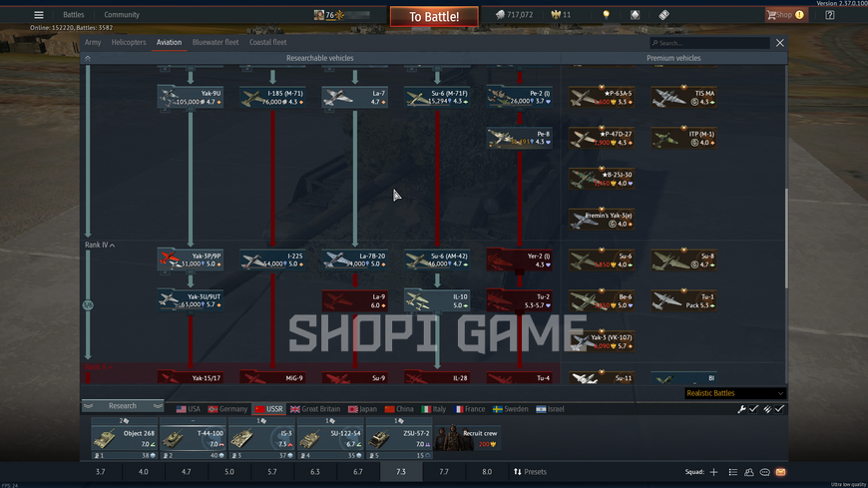This screenshot has height=488, width=868.
Task: Open the mail inbox envelope icon
Action: [780, 472]
